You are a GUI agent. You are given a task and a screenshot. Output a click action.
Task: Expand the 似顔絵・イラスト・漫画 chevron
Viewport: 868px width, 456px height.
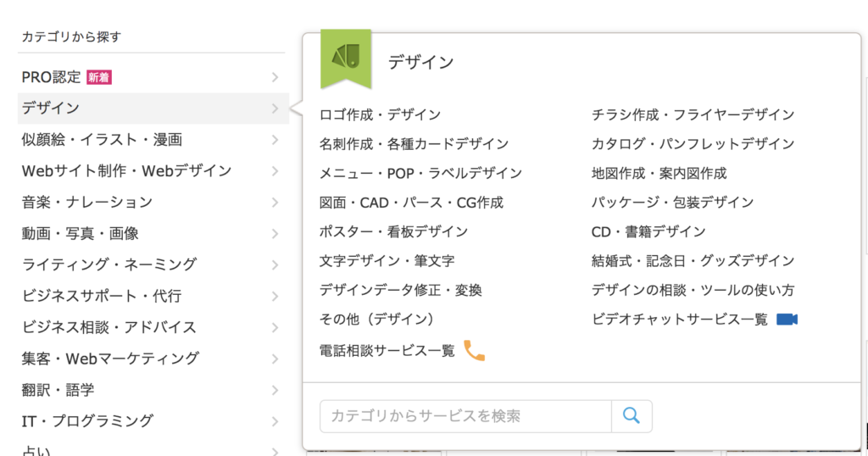[x=275, y=140]
